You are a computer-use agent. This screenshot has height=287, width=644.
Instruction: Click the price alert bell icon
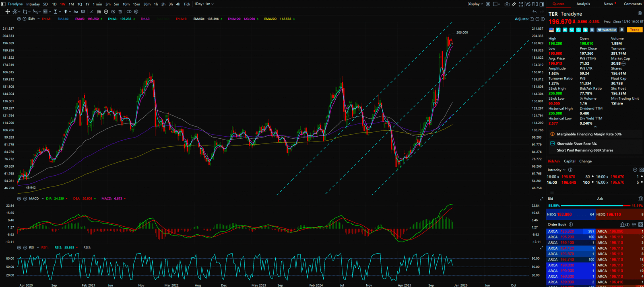[x=622, y=30]
